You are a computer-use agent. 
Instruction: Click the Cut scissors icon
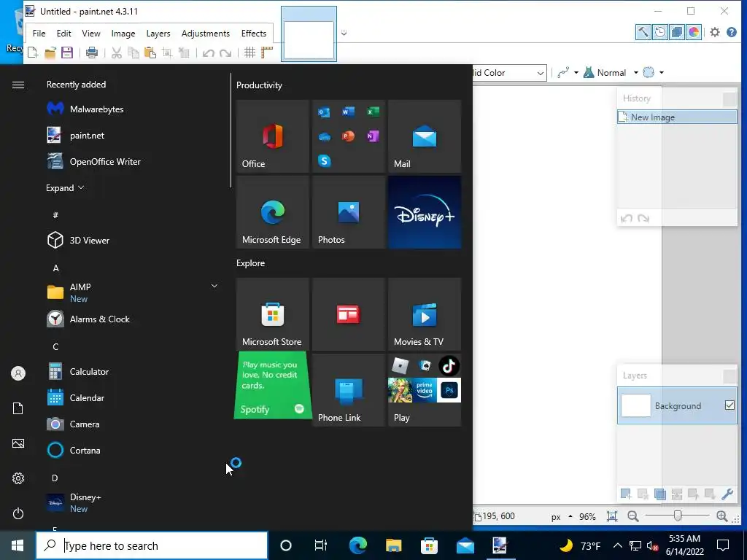117,52
